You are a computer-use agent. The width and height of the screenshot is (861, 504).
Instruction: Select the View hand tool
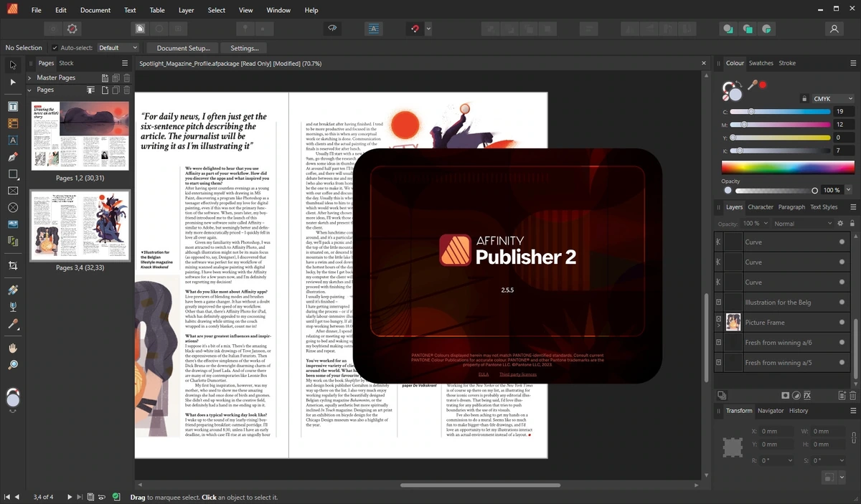coord(13,348)
